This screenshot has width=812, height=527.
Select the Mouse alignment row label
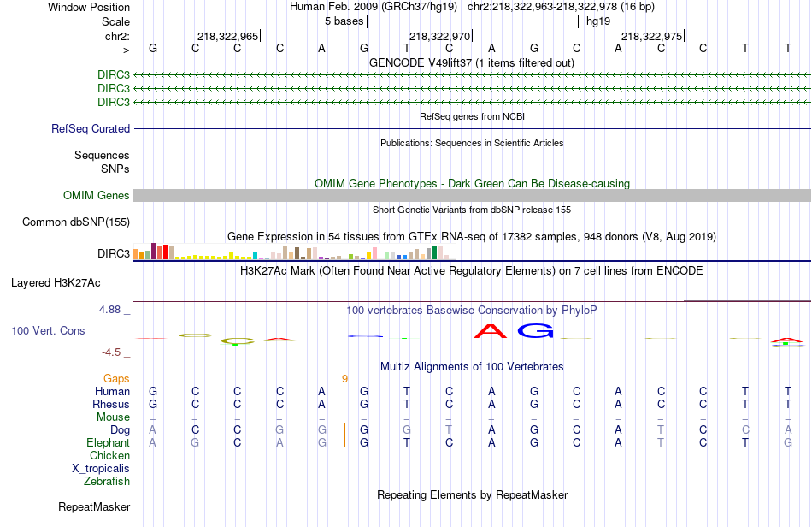(x=113, y=417)
